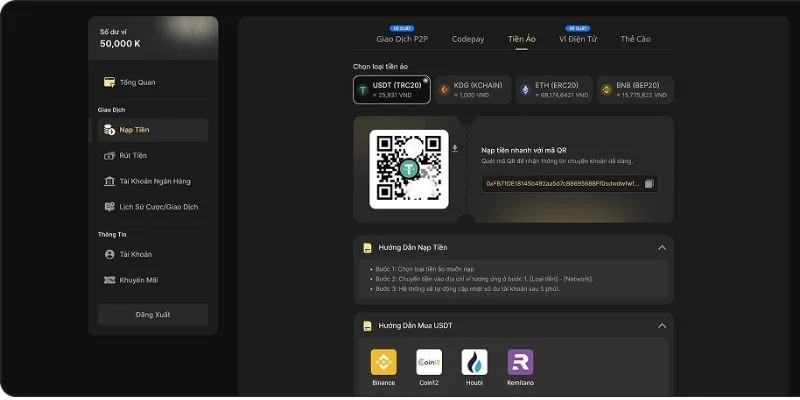Click the Coin12 logo

[x=429, y=362]
